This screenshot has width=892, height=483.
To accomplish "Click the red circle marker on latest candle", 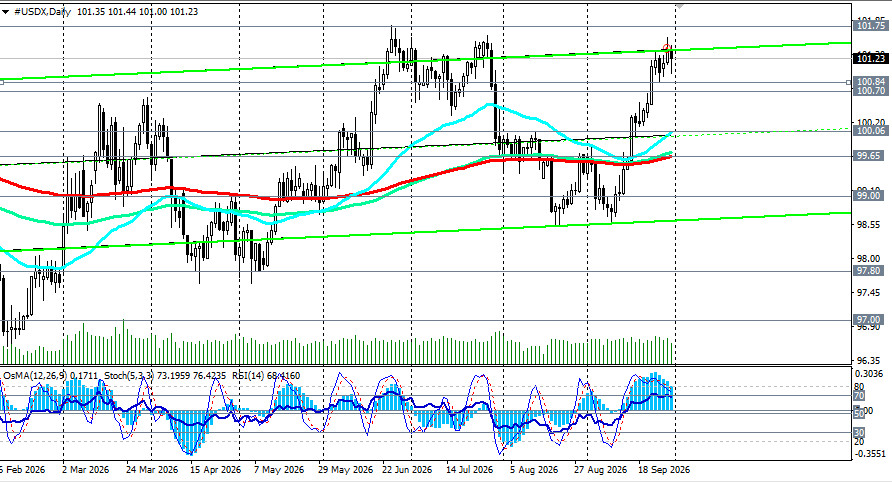I will [667, 48].
